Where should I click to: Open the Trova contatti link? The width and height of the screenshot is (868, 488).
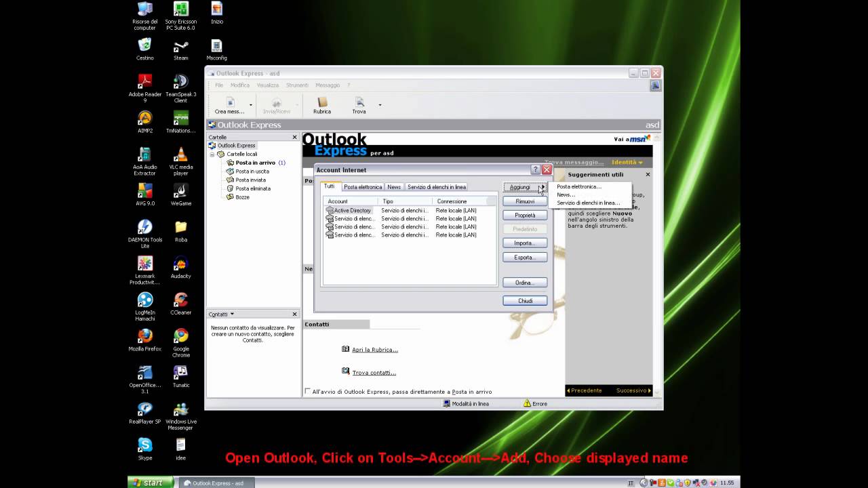point(374,373)
